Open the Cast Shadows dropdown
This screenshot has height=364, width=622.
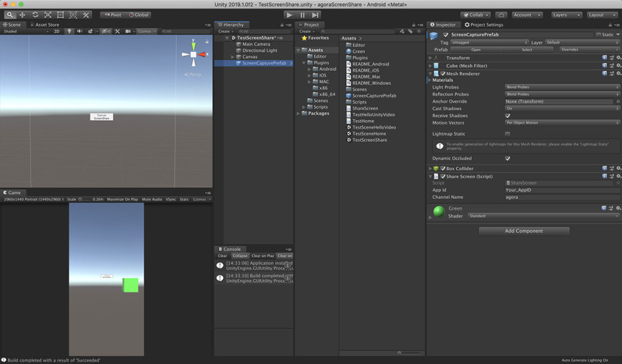tap(562, 109)
